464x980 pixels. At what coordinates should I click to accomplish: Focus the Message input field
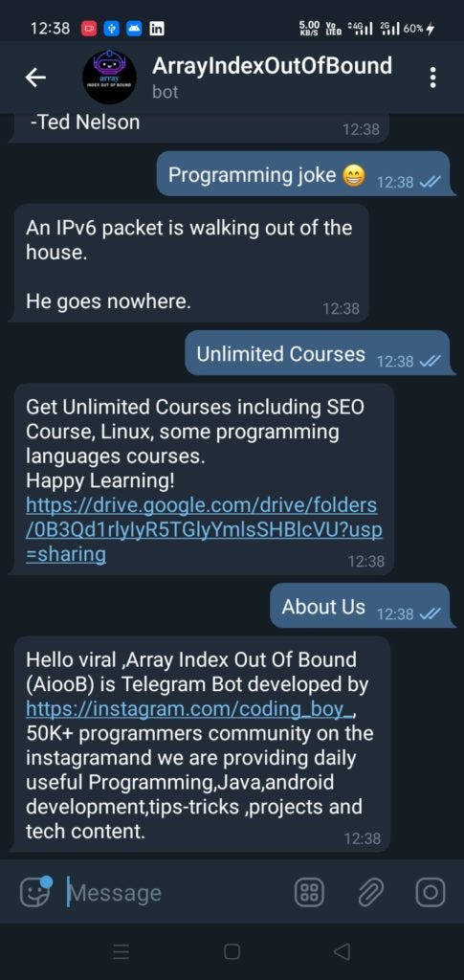pos(175,893)
